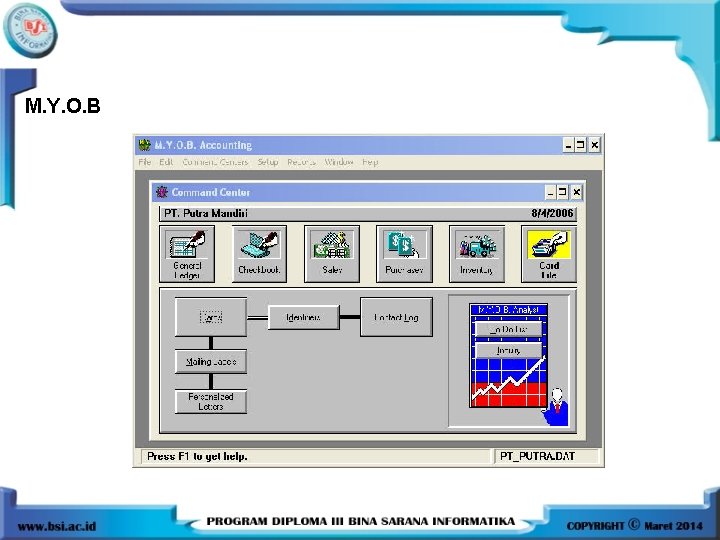Close the Command Center window

tap(576, 192)
